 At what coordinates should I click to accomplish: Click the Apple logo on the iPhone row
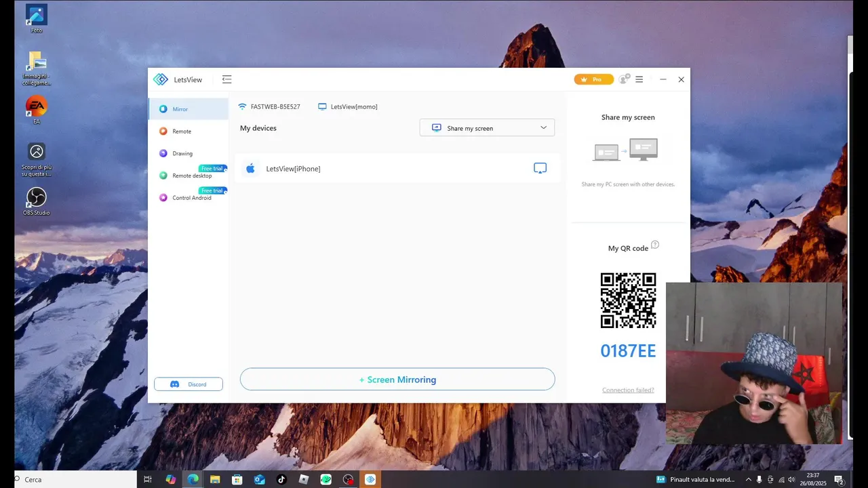click(x=250, y=168)
